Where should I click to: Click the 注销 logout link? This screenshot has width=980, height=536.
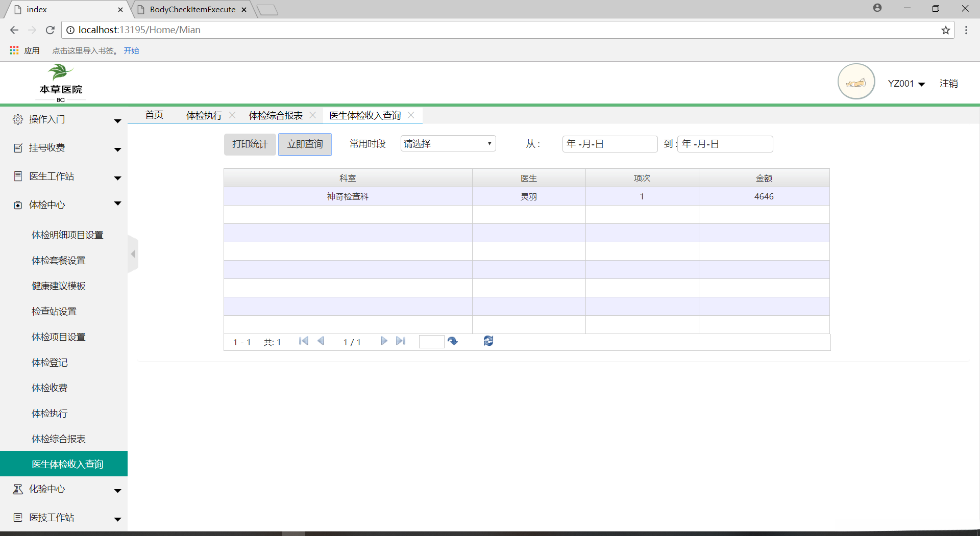949,84
